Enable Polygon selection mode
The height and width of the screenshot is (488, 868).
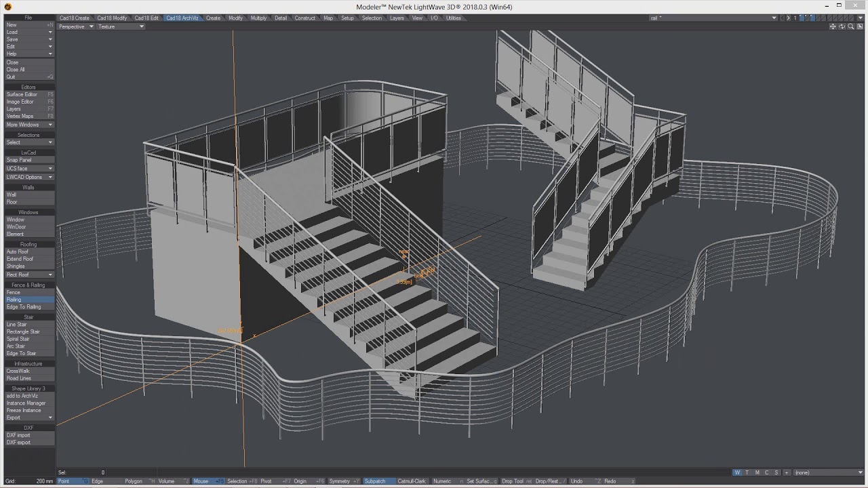click(139, 481)
